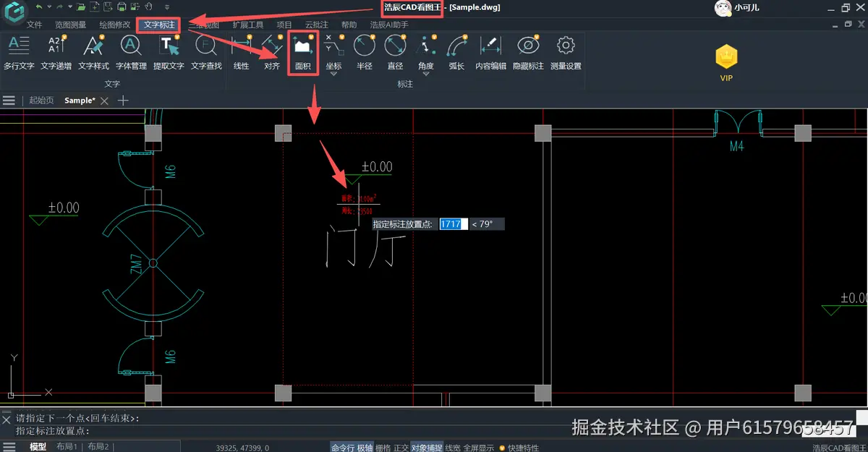
Task: Open the 云批注 ribbon tab
Action: 316,25
